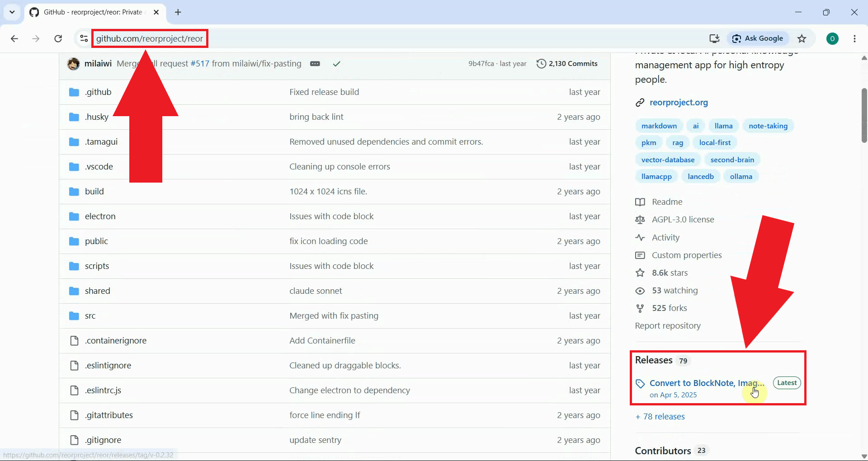Open 'update sentry' commit message

point(315,440)
